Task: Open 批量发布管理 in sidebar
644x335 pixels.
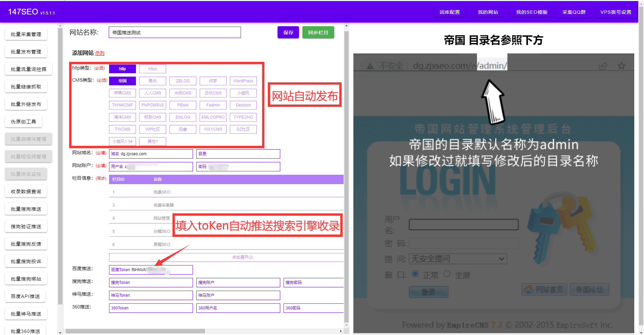Action: 26,52
